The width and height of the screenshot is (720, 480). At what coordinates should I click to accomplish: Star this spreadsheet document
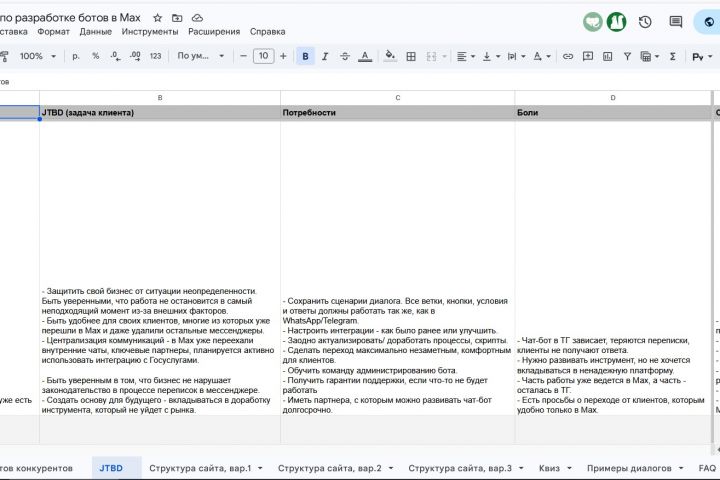(158, 18)
